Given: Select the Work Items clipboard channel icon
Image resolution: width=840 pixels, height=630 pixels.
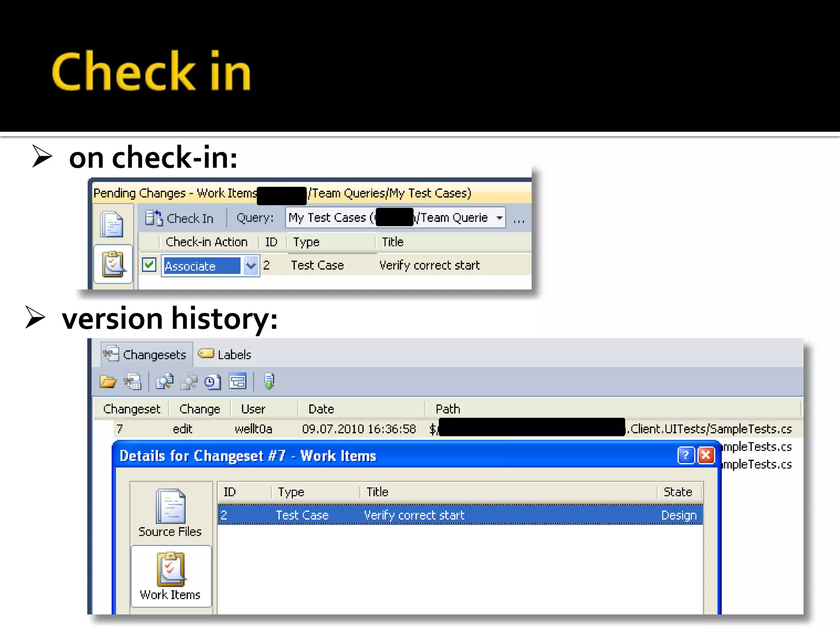Looking at the screenshot, I should click(113, 264).
